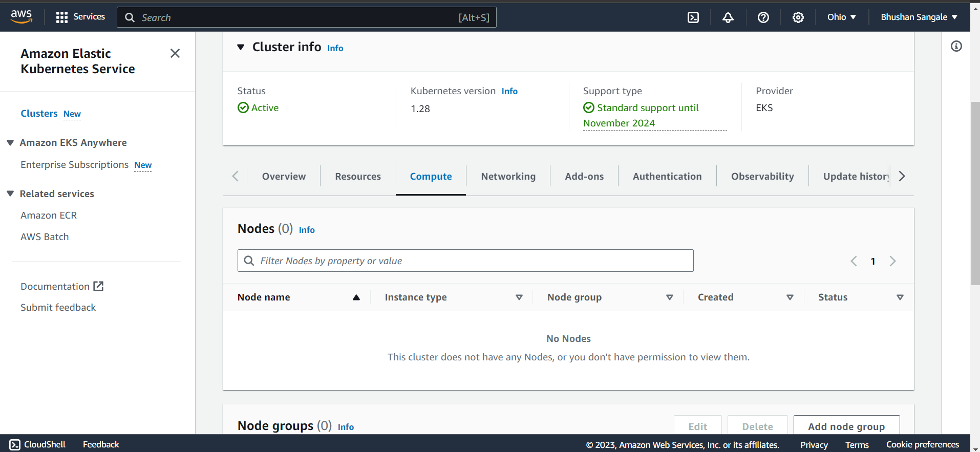980x452 pixels.
Task: Switch to the Resources tab
Action: pos(358,176)
